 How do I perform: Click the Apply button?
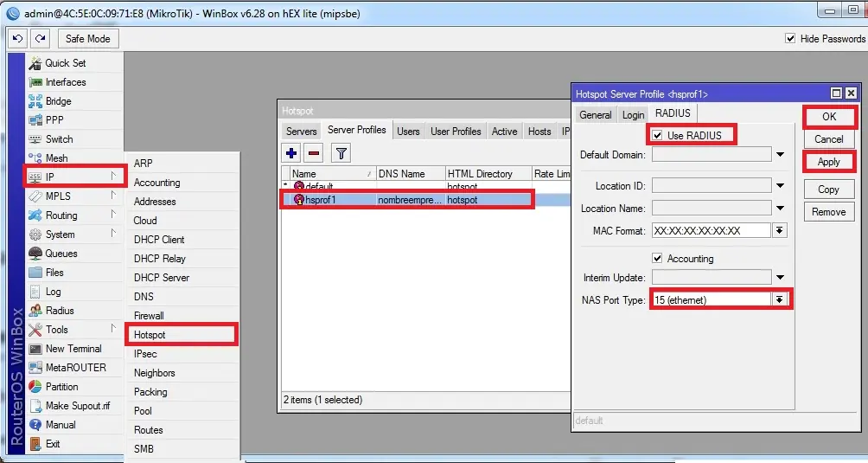click(829, 162)
